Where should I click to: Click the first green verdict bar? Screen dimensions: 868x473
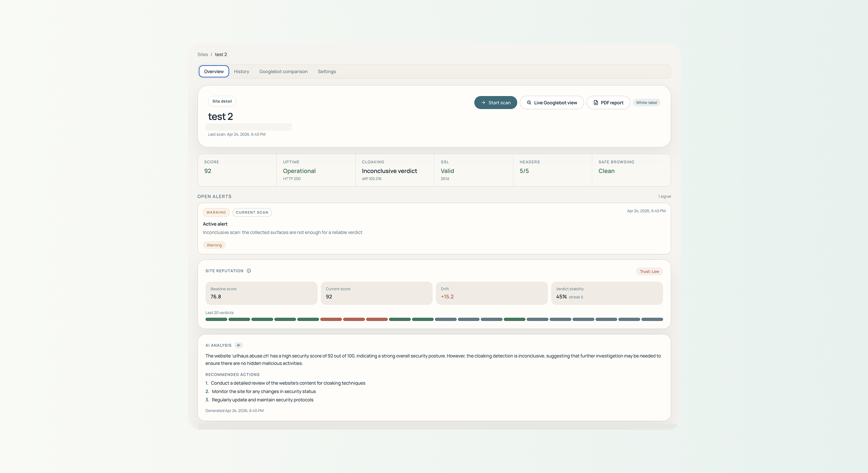click(x=216, y=319)
